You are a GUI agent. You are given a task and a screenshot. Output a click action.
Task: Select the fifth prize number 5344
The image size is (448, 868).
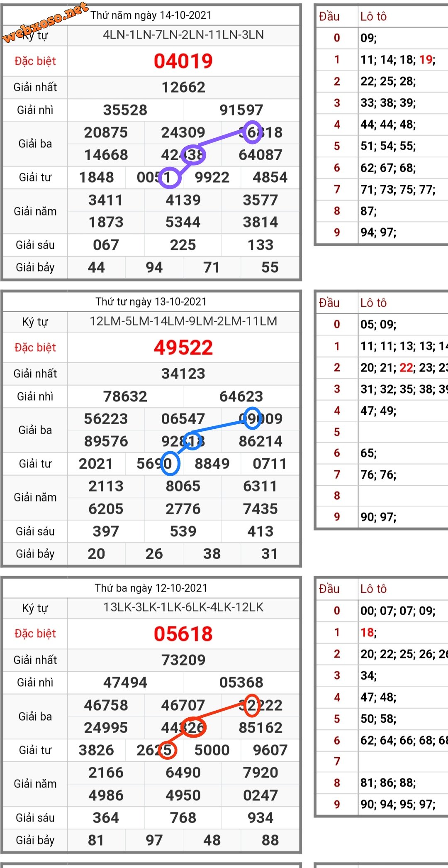pos(183,222)
